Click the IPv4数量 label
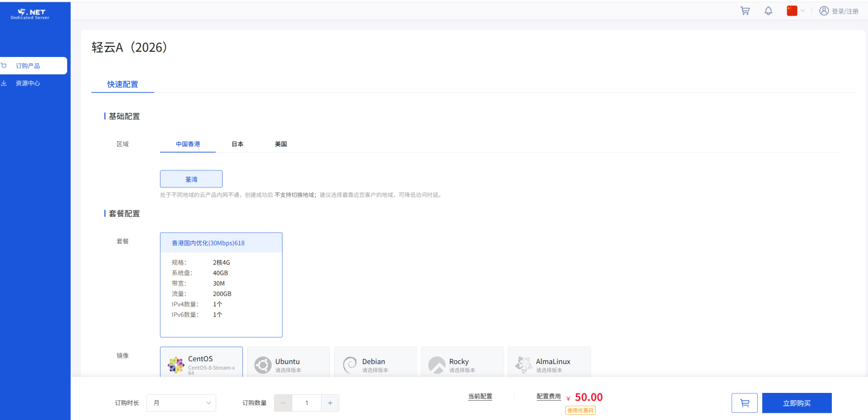868x420 pixels. tap(185, 304)
